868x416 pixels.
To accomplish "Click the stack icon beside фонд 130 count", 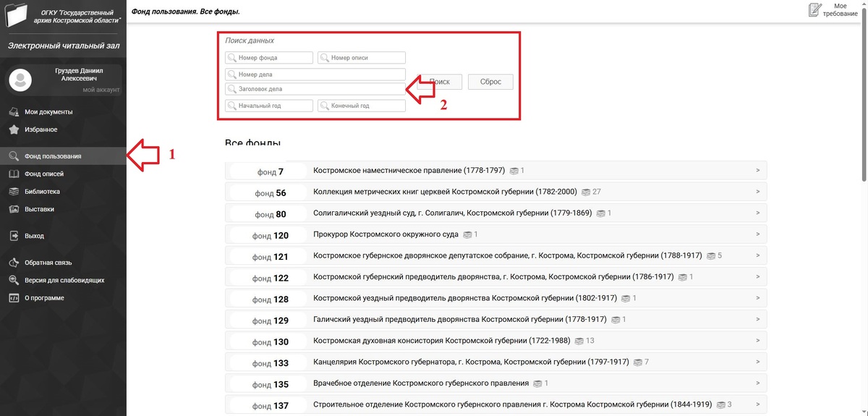I will click(579, 341).
